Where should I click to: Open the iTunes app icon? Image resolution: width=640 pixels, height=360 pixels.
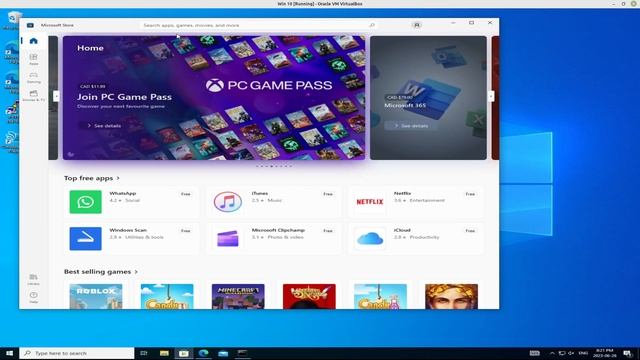point(228,202)
